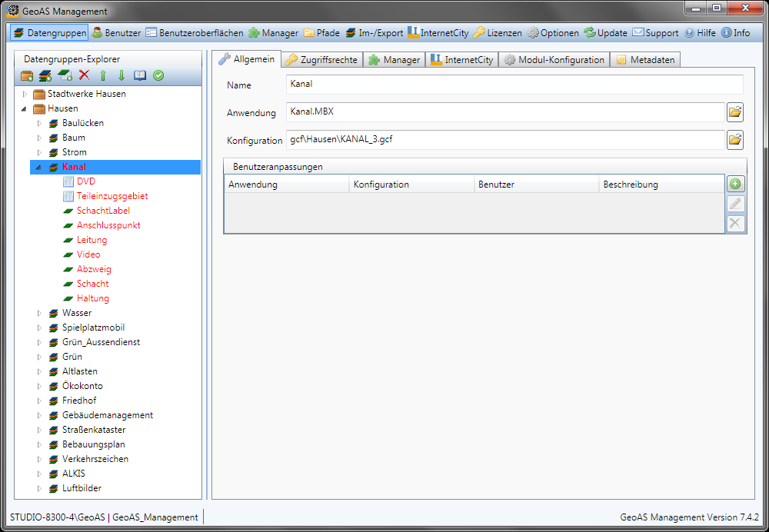Expand the Friedhof tree node

[x=40, y=401]
